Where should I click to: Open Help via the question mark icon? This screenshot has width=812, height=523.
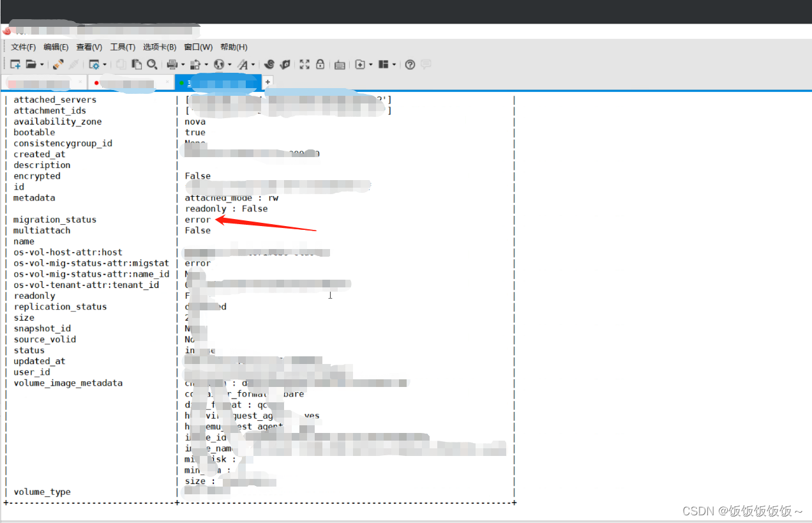(410, 64)
